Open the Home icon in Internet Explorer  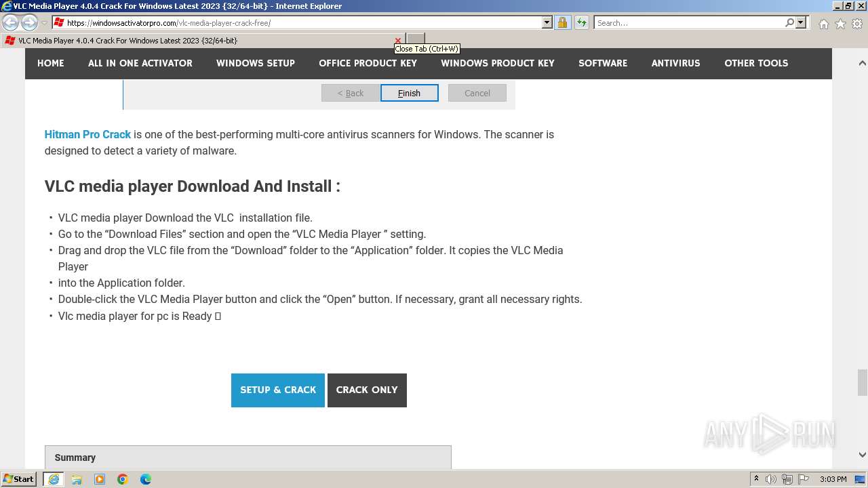[x=823, y=24]
